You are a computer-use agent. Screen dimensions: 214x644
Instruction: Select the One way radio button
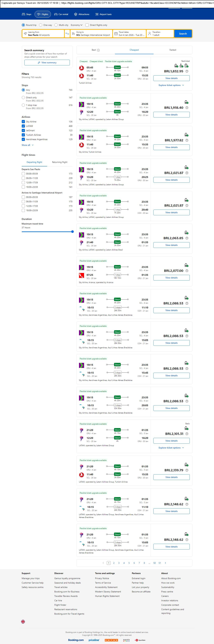41,25
